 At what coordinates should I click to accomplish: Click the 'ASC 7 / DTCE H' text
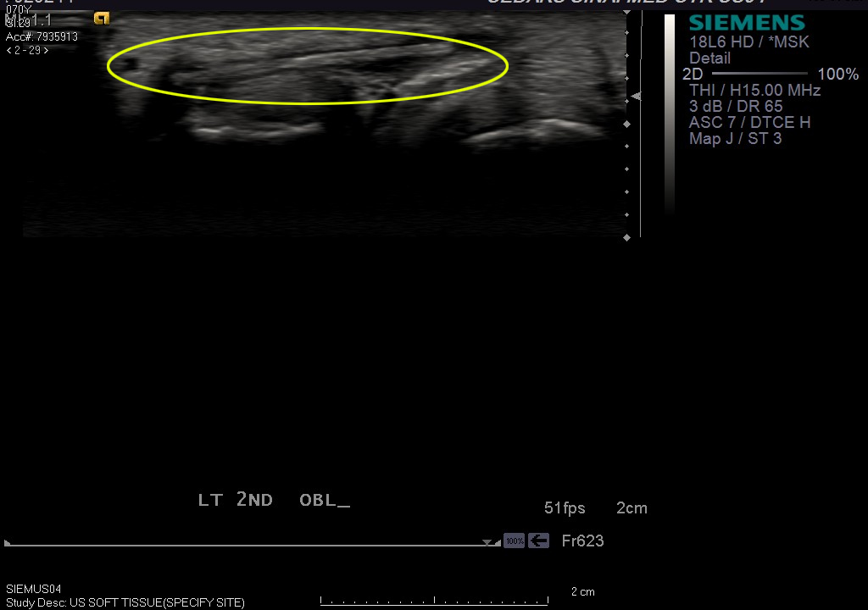coord(749,122)
